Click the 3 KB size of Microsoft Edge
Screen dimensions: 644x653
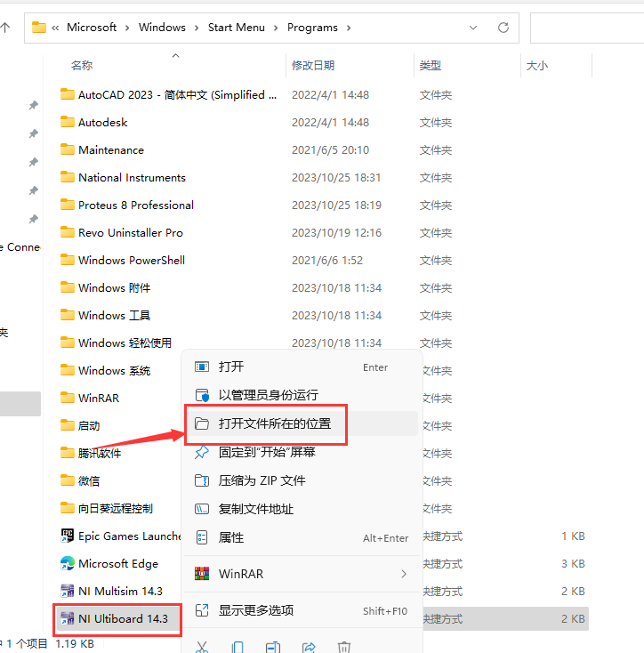[x=573, y=564]
